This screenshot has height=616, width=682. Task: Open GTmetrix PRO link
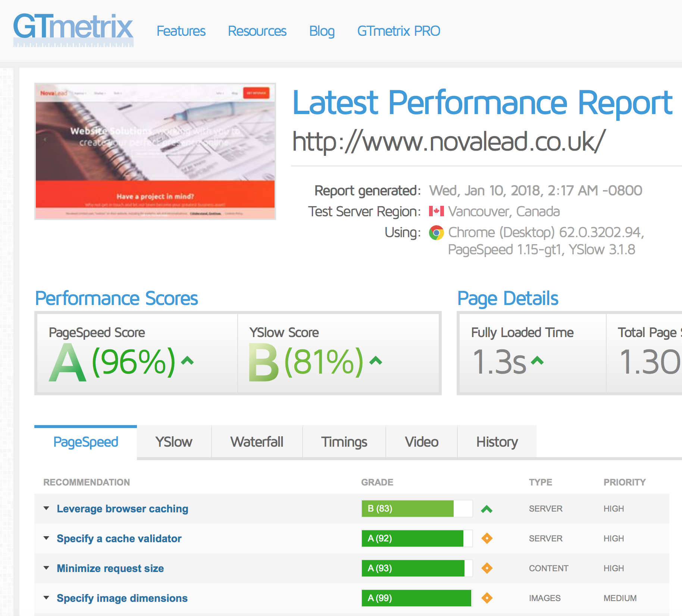399,31
